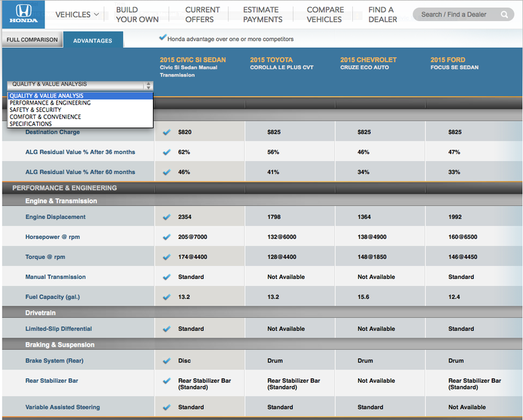
Task: Click the checkmark next to Engine Displacement 2354
Action: 167,217
